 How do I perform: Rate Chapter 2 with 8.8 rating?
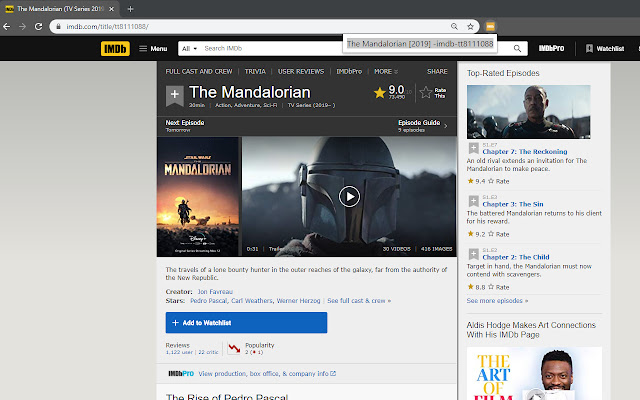(499, 287)
